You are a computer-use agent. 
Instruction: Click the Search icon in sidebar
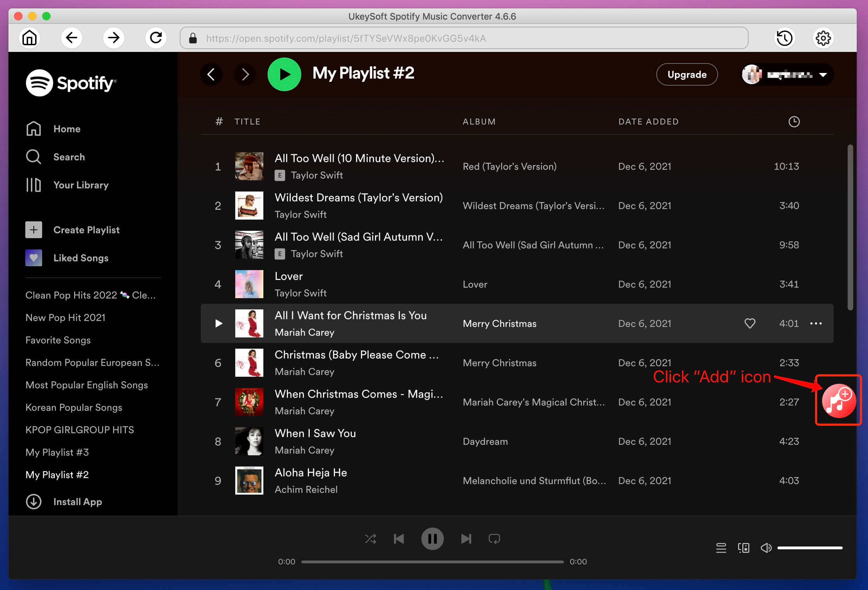[x=34, y=157]
